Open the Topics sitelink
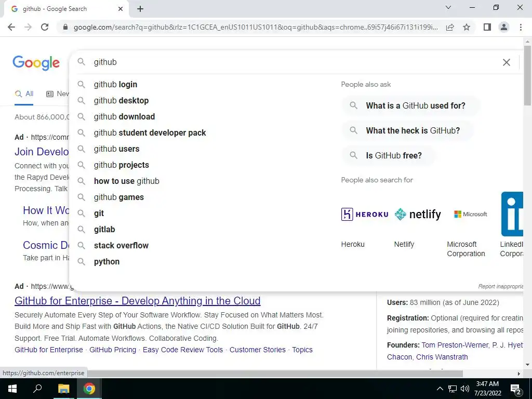532x399 pixels. tap(302, 350)
